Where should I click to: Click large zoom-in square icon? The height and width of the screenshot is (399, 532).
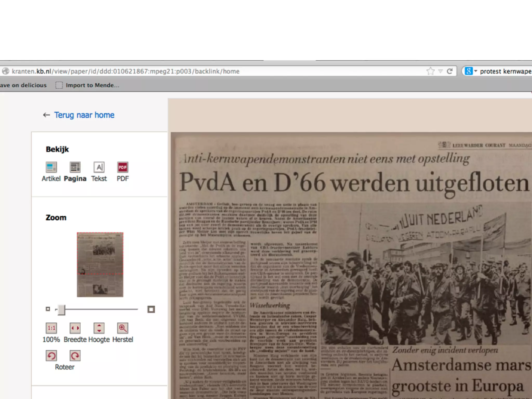coord(151,309)
